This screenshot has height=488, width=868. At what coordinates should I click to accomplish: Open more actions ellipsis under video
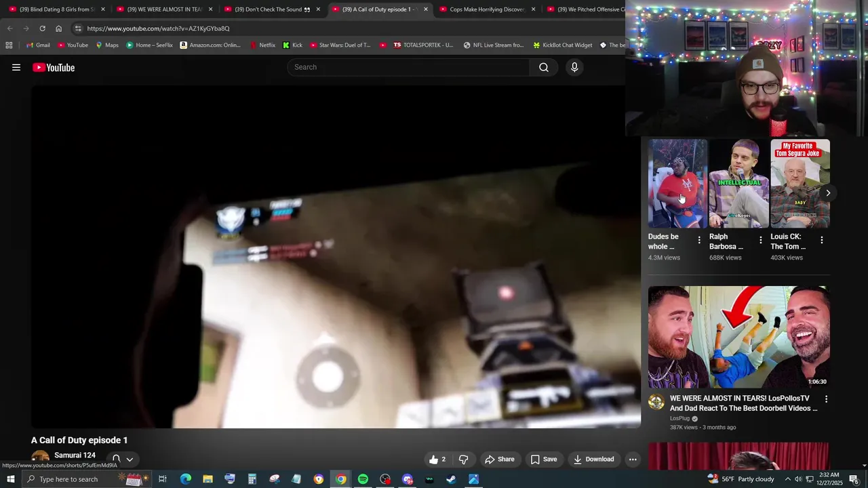coord(633,460)
